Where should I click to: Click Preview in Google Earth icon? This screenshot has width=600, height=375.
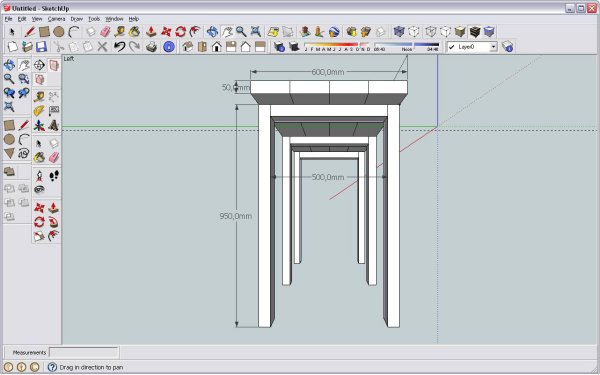[x=334, y=31]
